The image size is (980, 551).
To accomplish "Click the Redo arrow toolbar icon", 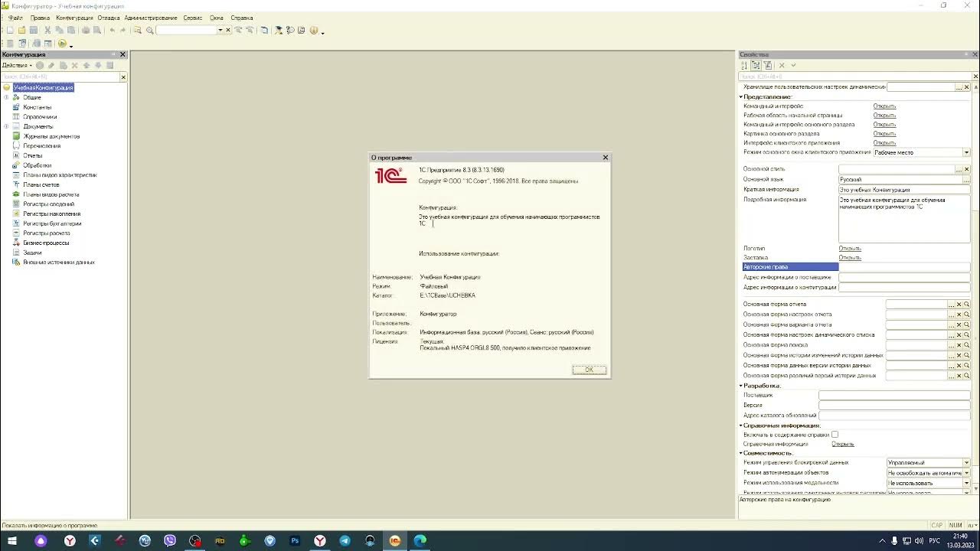I will [x=123, y=30].
